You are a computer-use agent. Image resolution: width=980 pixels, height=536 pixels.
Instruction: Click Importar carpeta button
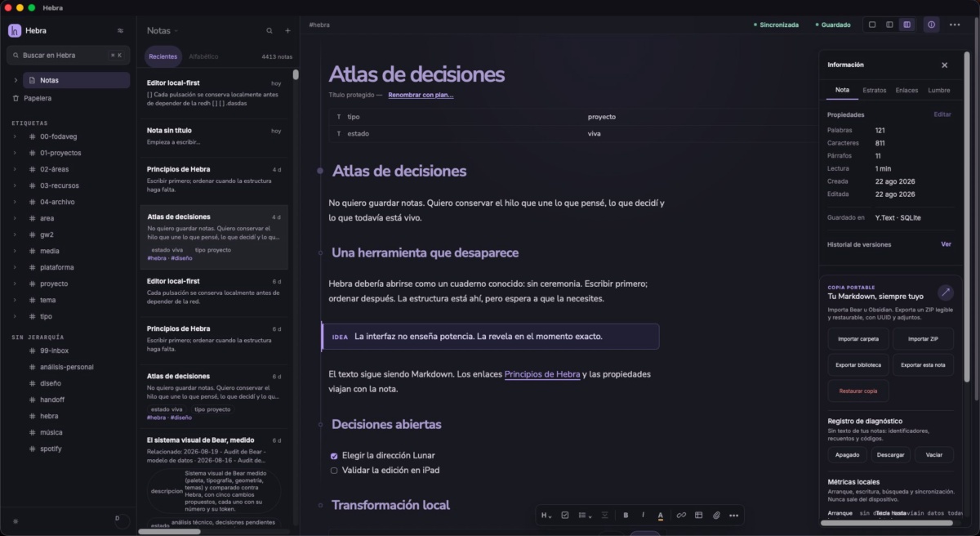[x=858, y=339]
